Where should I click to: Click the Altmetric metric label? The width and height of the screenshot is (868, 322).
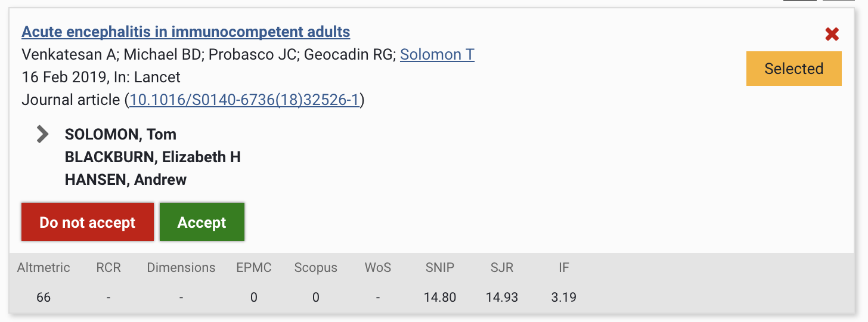[x=44, y=268]
